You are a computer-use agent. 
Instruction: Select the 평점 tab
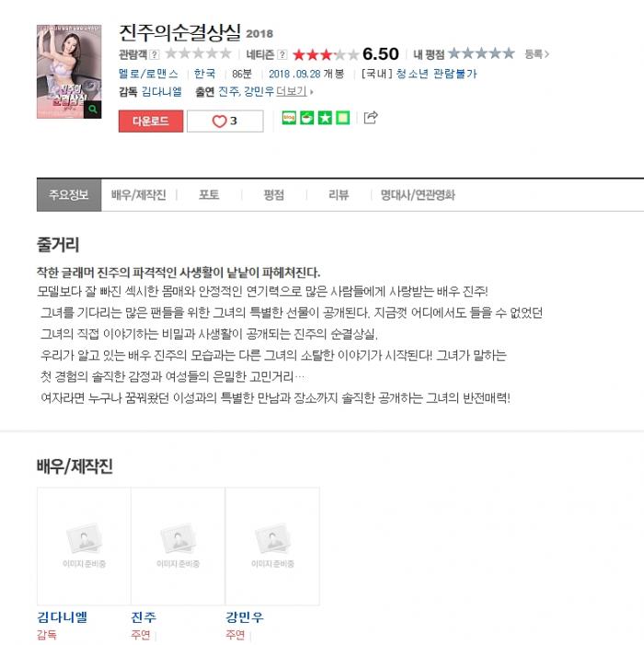[274, 195]
